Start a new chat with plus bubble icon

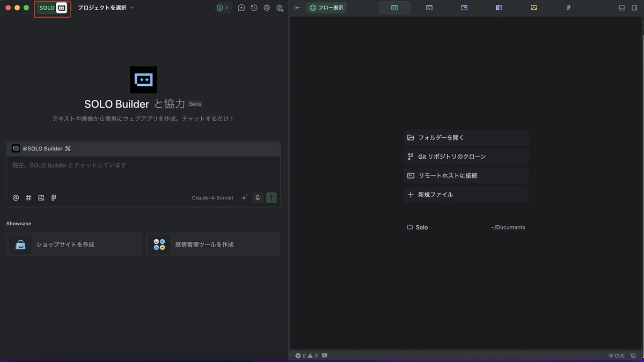coord(241,8)
